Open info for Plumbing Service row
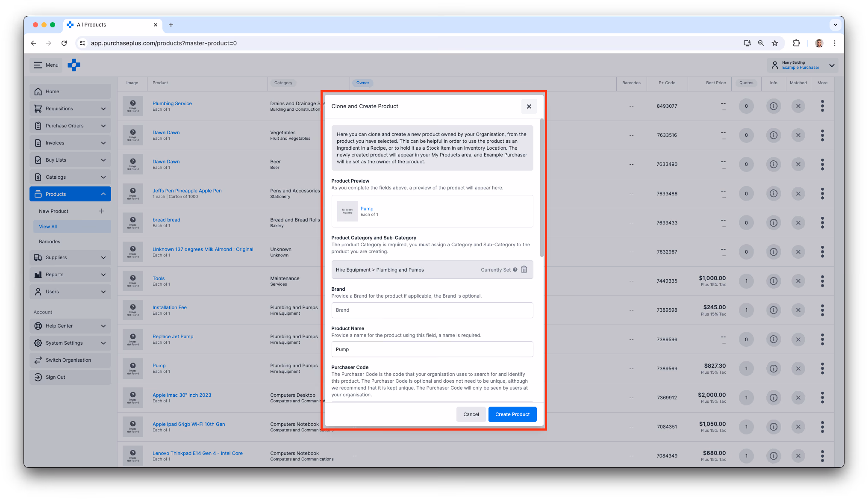This screenshot has height=499, width=868. 773,106
